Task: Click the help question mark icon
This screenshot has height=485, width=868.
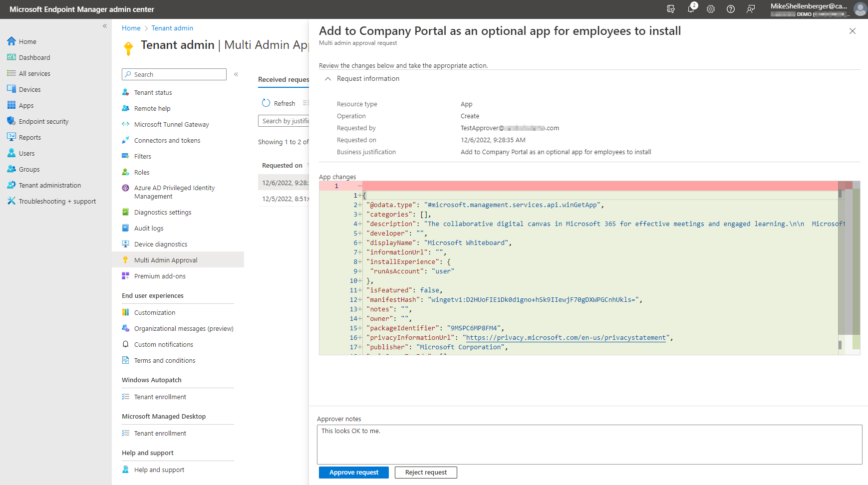Action: pos(731,9)
